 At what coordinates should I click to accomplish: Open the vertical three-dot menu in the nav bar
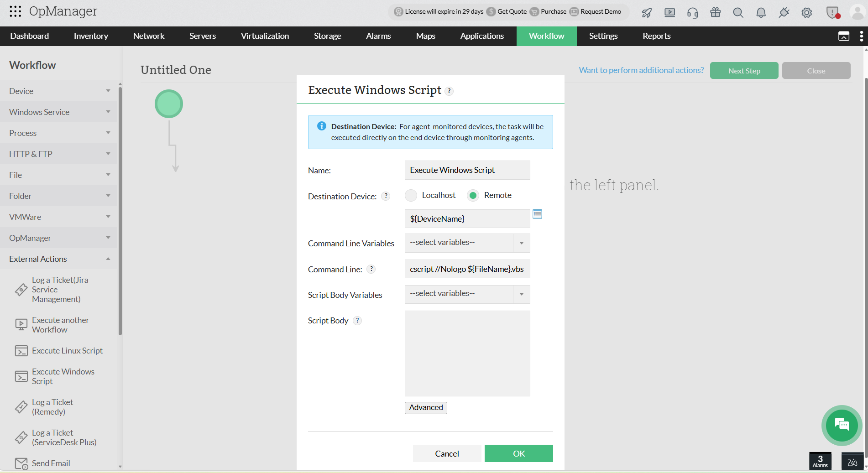point(861,36)
